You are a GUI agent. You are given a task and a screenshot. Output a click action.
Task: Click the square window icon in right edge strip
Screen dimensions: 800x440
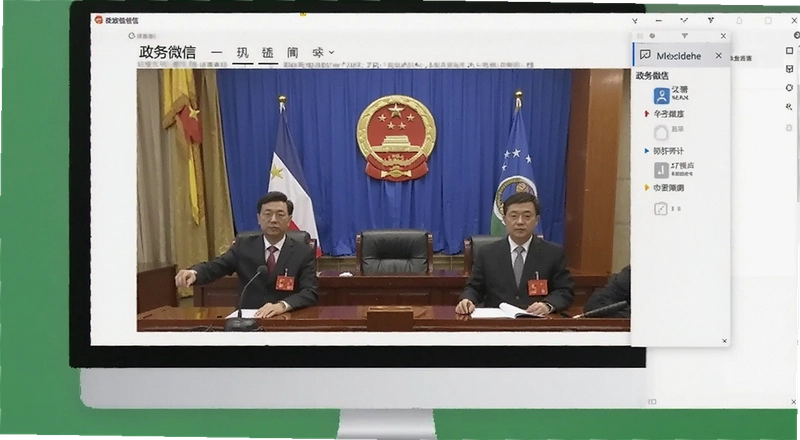tap(790, 51)
